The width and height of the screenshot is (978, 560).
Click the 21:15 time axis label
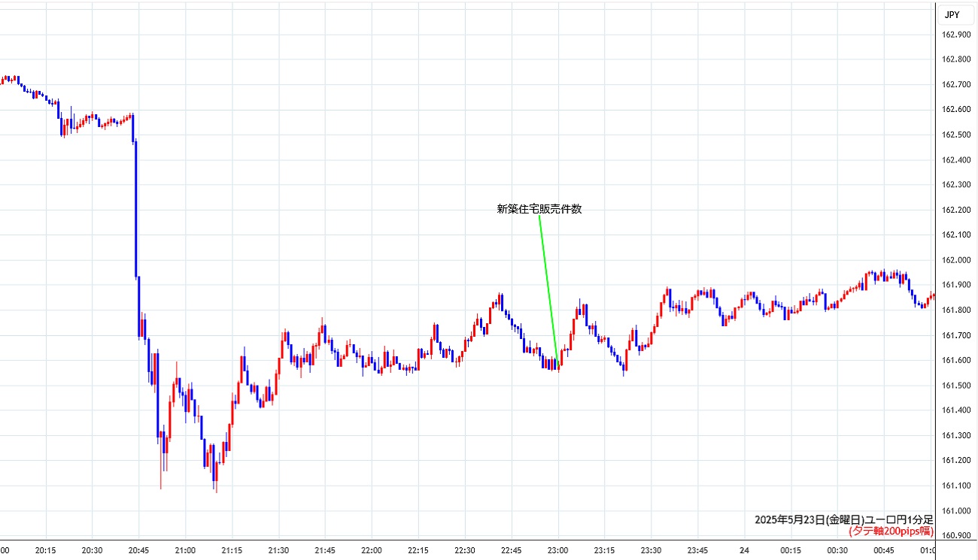[x=232, y=550]
